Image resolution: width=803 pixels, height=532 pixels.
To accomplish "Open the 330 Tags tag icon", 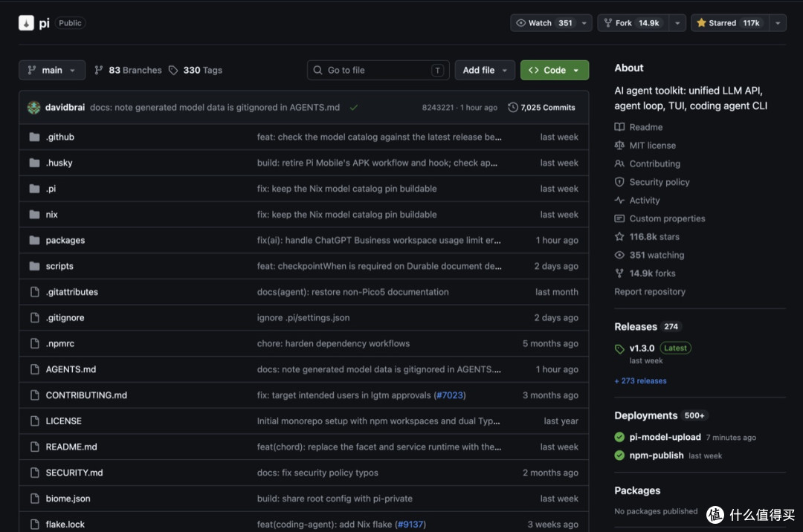I will point(173,70).
